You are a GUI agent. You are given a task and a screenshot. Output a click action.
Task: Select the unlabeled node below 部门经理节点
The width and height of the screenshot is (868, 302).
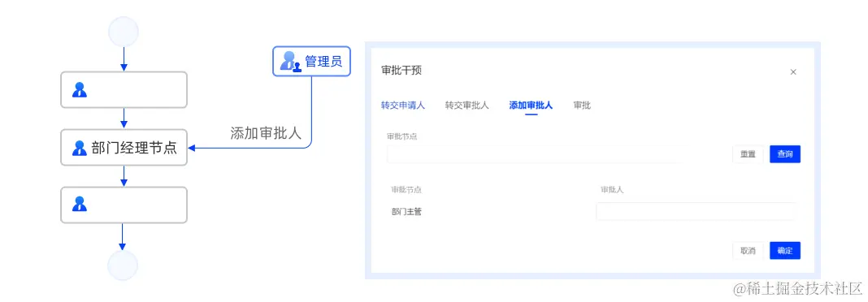pyautogui.click(x=124, y=205)
